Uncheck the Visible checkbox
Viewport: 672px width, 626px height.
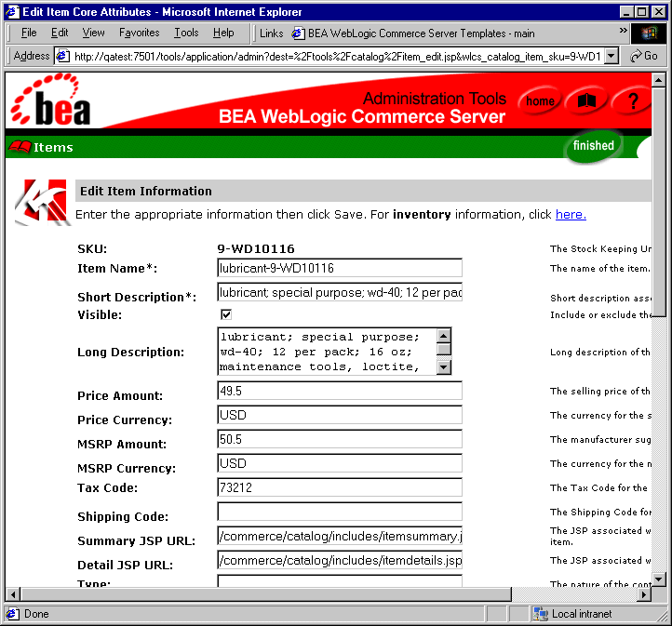click(x=226, y=314)
